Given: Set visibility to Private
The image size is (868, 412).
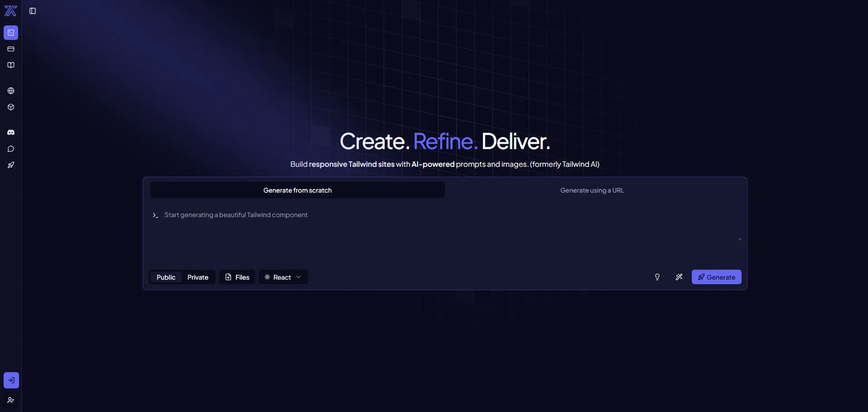Looking at the screenshot, I should pyautogui.click(x=198, y=277).
